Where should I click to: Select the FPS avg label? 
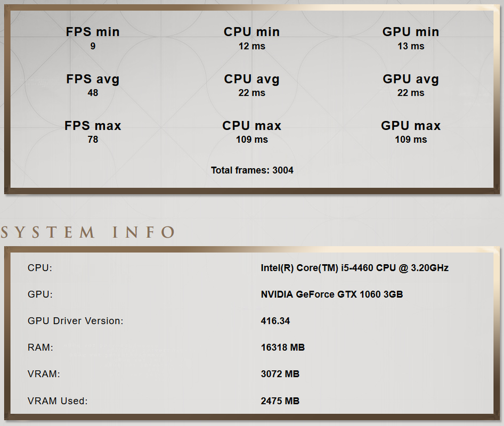tap(93, 79)
